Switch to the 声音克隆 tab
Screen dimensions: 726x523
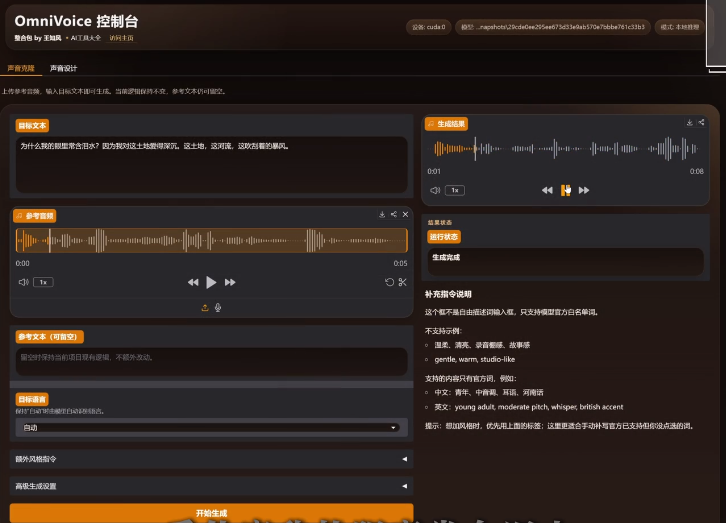tap(21, 68)
